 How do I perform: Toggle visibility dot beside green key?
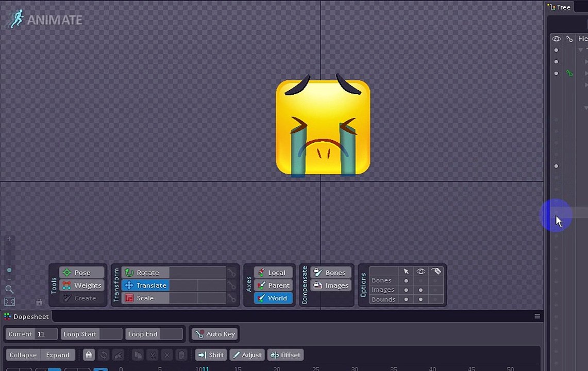coord(556,73)
